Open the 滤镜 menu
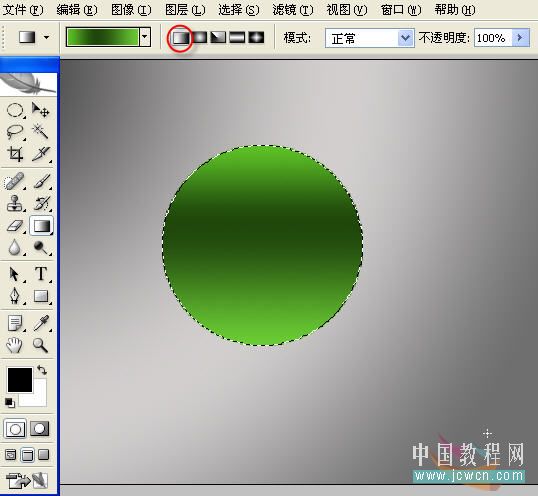The height and width of the screenshot is (496, 538). click(293, 10)
